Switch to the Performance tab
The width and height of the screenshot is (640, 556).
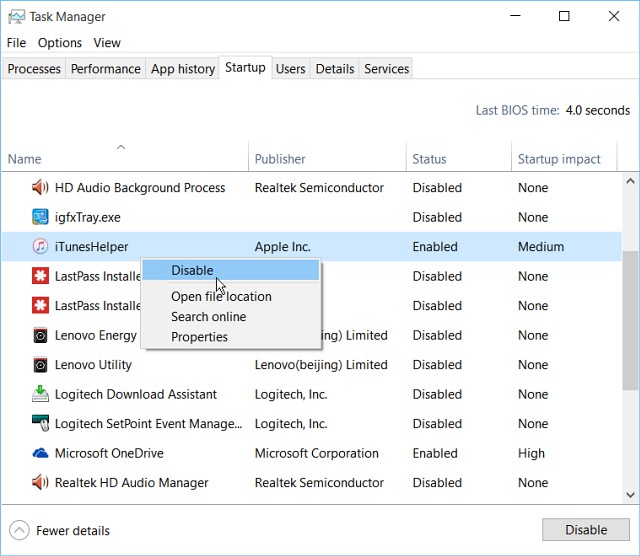[106, 69]
